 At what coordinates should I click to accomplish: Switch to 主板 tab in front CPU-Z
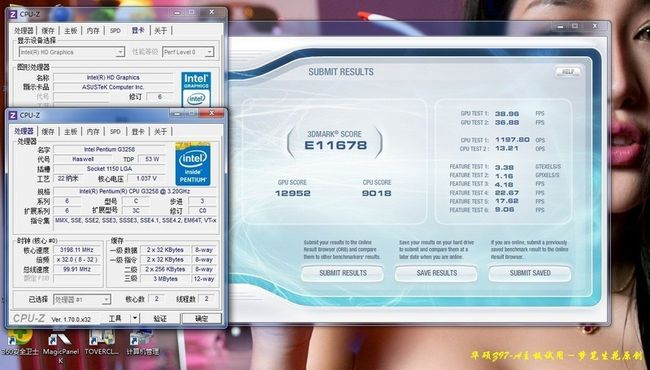(70, 131)
